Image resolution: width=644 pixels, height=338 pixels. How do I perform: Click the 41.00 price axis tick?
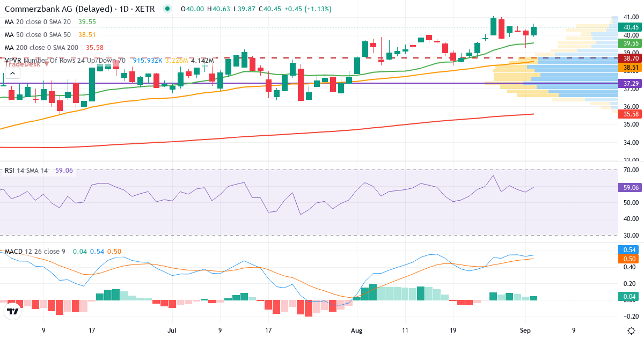(x=630, y=17)
